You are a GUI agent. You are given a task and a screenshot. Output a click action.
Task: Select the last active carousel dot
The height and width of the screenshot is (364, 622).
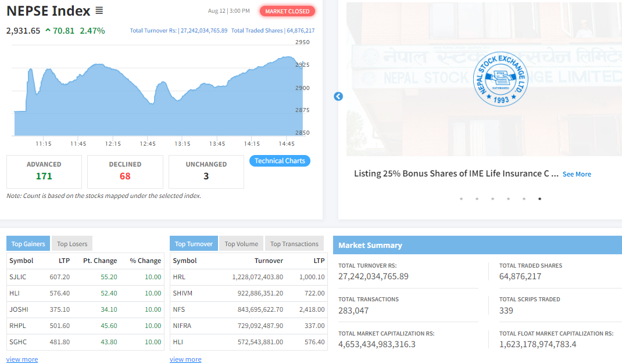click(539, 199)
